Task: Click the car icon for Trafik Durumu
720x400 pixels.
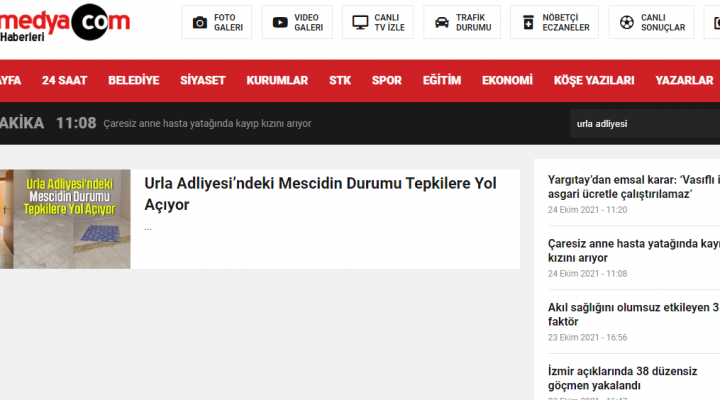Action: click(x=441, y=22)
